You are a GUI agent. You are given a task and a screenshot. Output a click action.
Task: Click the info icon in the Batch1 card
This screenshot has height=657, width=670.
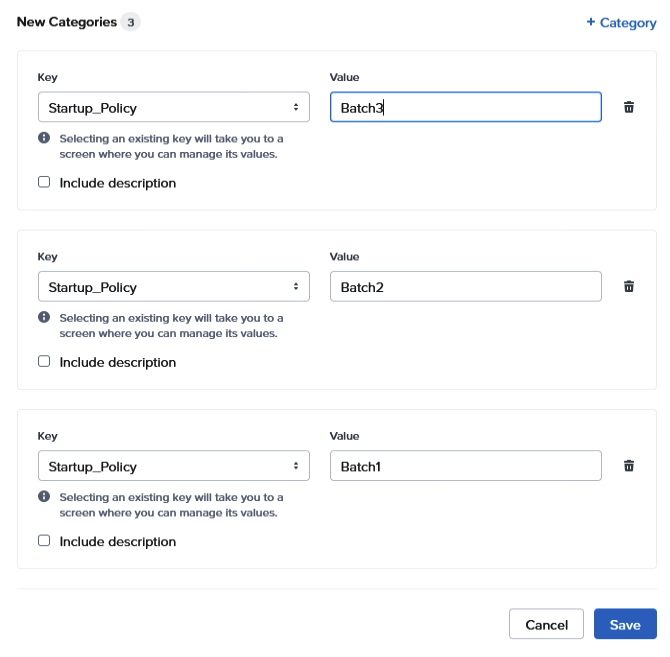[44, 497]
